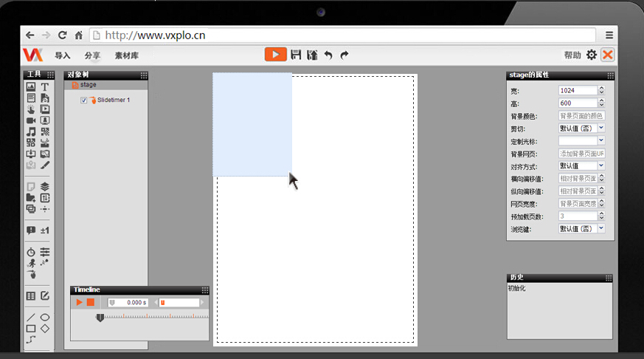Image resolution: width=644 pixels, height=359 pixels.
Task: Open settings with the gear icon
Action: pos(591,55)
